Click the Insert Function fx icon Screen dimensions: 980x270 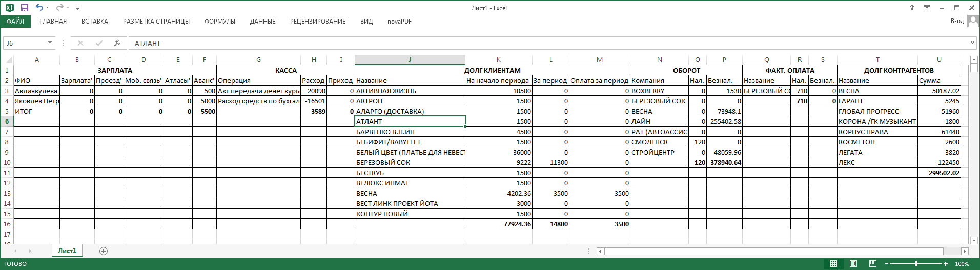pos(117,43)
